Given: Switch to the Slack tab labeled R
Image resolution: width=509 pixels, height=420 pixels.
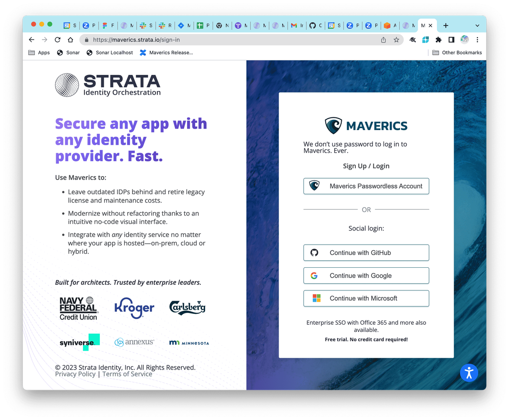Looking at the screenshot, I should (165, 25).
